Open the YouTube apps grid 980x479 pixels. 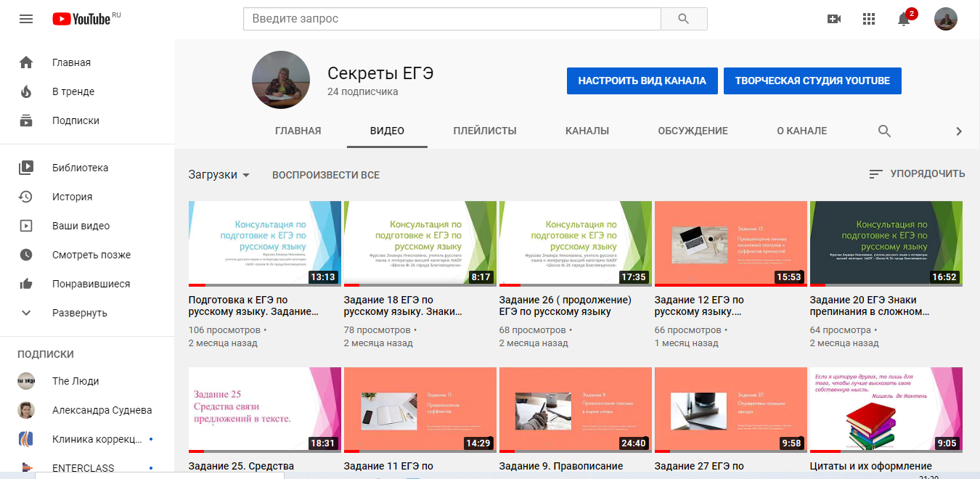pos(869,19)
